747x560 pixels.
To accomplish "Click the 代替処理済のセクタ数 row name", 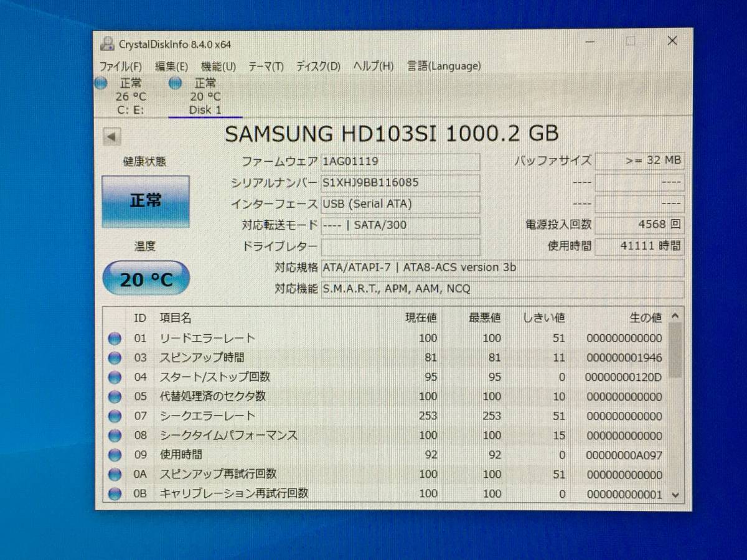I will point(213,396).
